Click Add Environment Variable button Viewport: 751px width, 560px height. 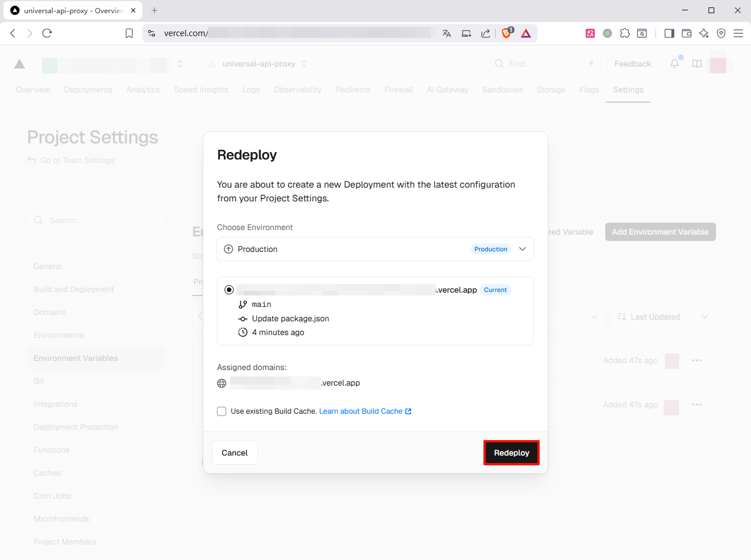[x=660, y=232]
